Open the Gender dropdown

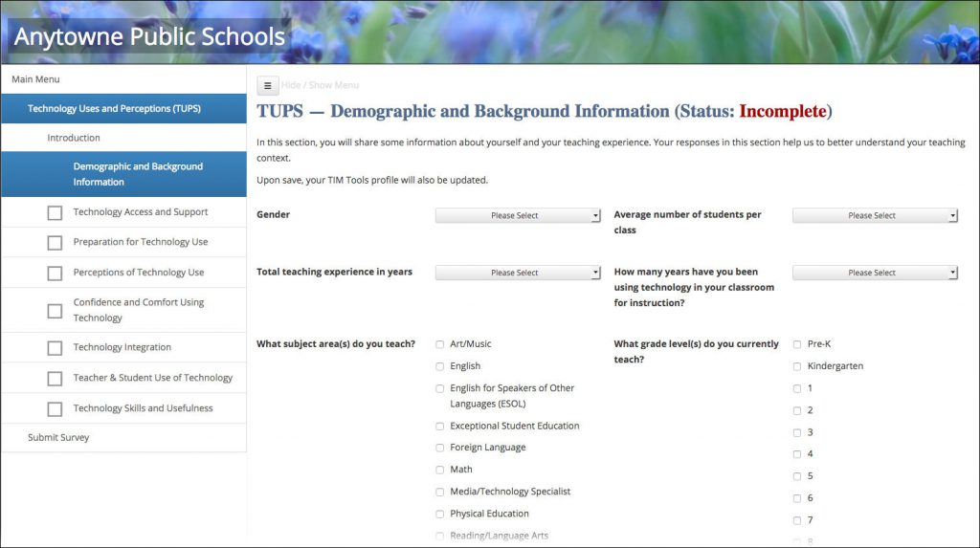(518, 216)
